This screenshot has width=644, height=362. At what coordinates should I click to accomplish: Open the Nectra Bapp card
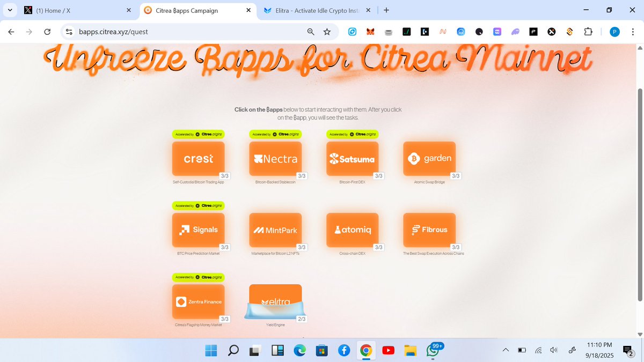pos(275,159)
